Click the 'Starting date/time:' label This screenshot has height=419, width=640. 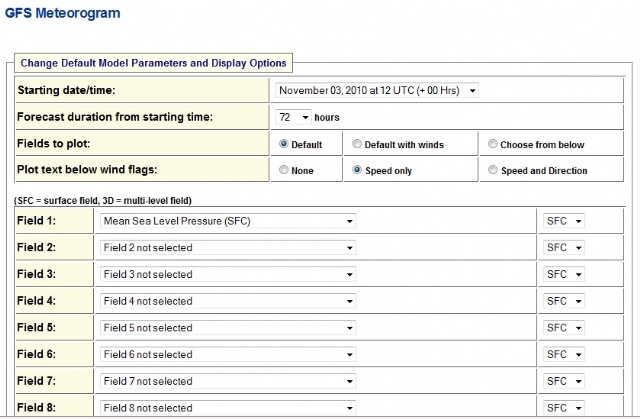click(66, 90)
